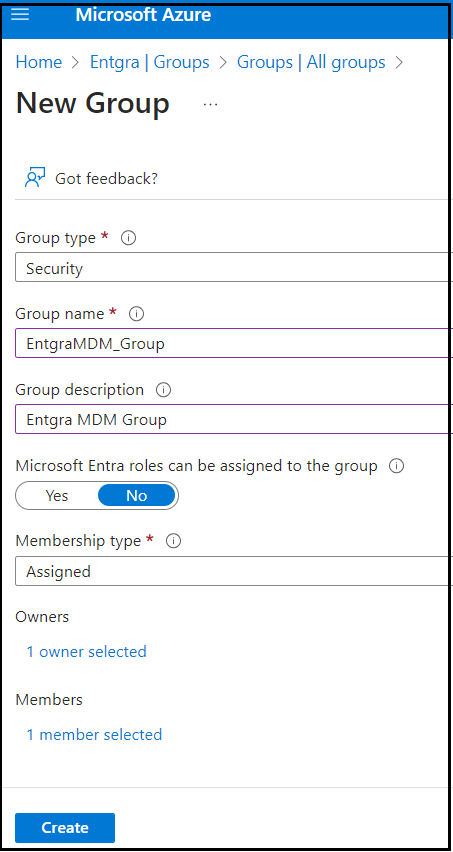Screen dimensions: 453x852
Task: Open the New Group more options ellipsis
Action: pos(210,104)
